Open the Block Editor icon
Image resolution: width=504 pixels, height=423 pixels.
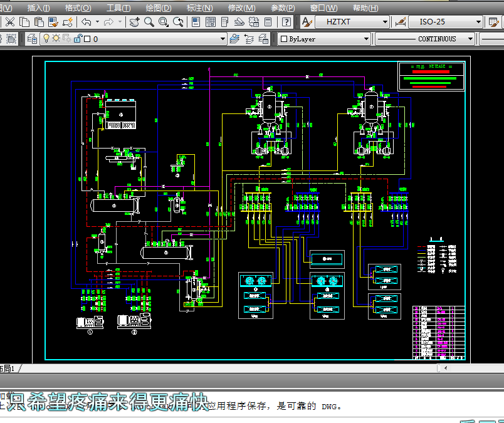pos(68,22)
